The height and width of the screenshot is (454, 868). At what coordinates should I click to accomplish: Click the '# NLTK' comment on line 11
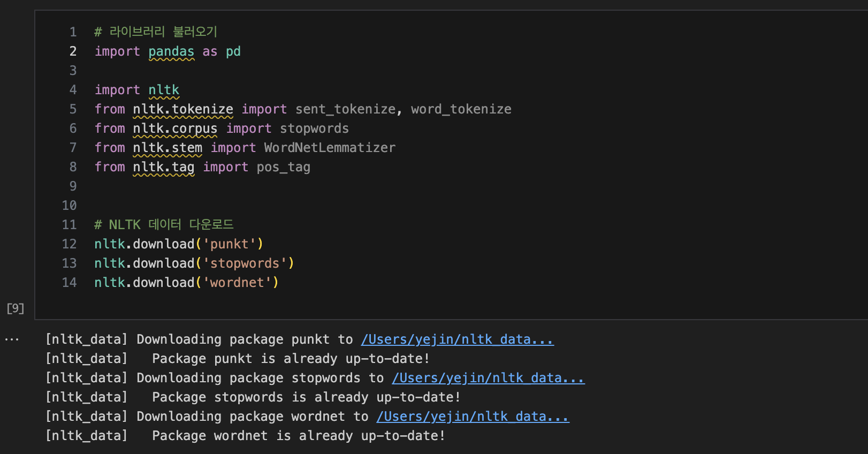point(164,225)
